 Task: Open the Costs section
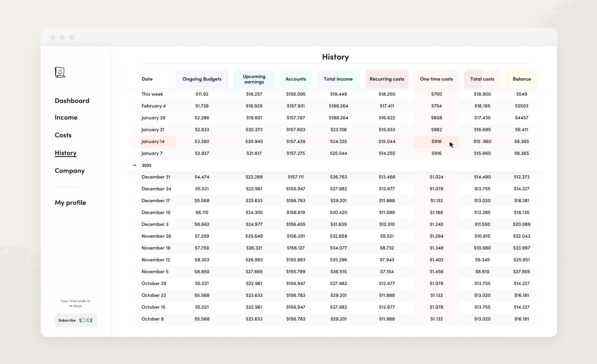pos(63,135)
